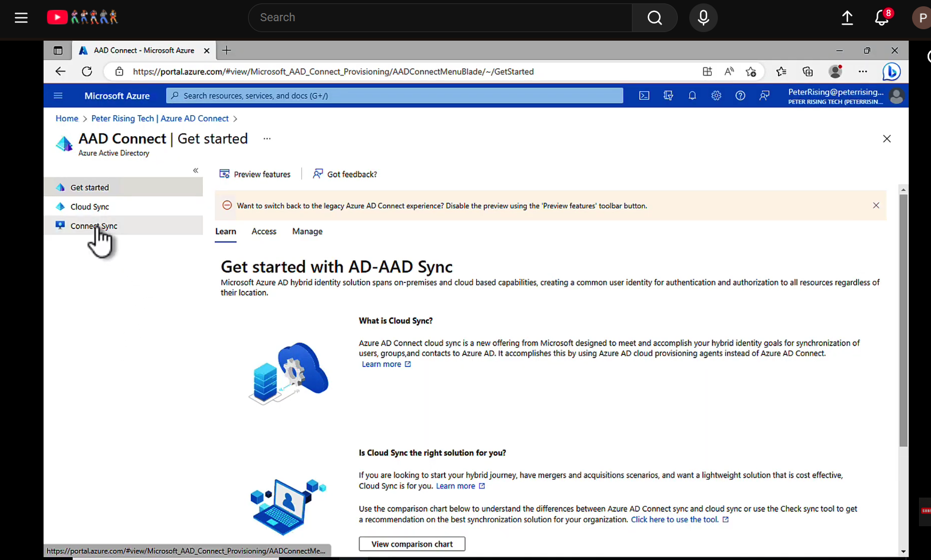
Task: Switch to the Access tab
Action: (264, 231)
